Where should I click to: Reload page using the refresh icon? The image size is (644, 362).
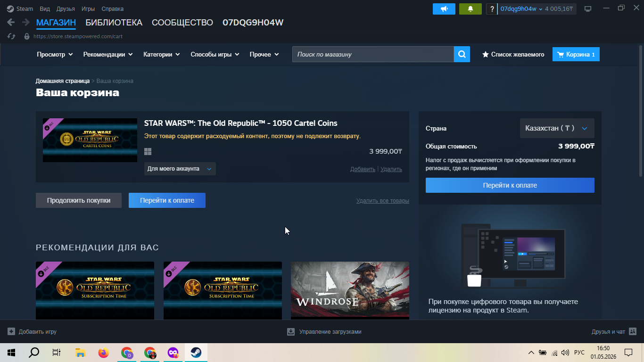click(x=12, y=36)
